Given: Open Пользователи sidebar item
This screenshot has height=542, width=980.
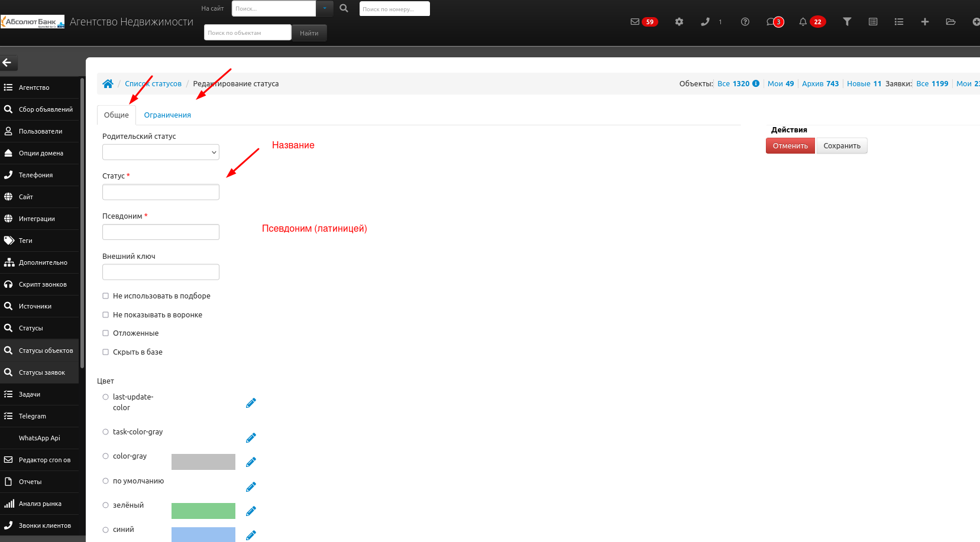Looking at the screenshot, I should 40,131.
